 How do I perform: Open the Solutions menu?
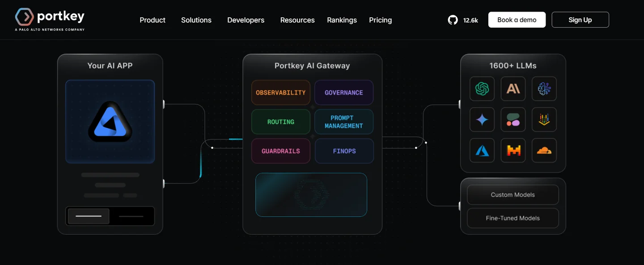click(196, 20)
